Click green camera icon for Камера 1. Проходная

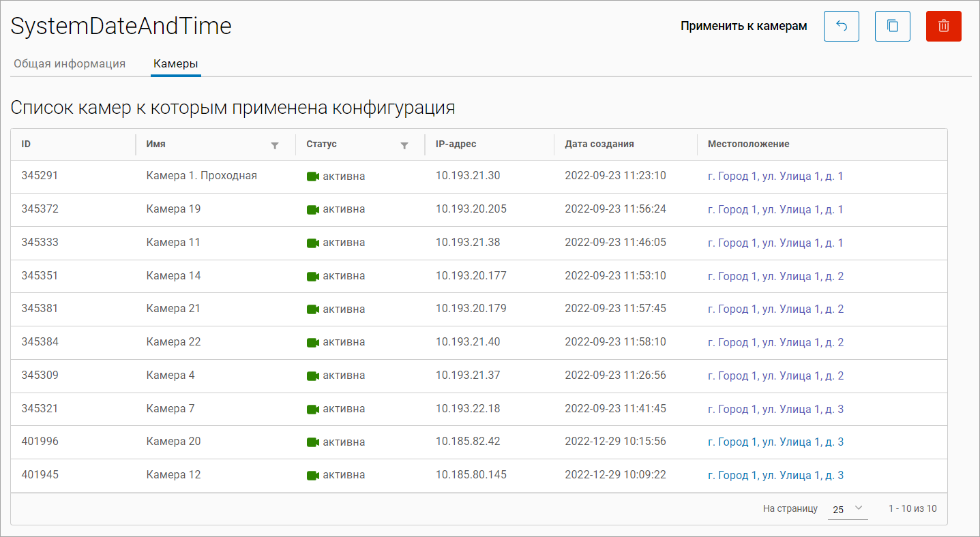313,177
